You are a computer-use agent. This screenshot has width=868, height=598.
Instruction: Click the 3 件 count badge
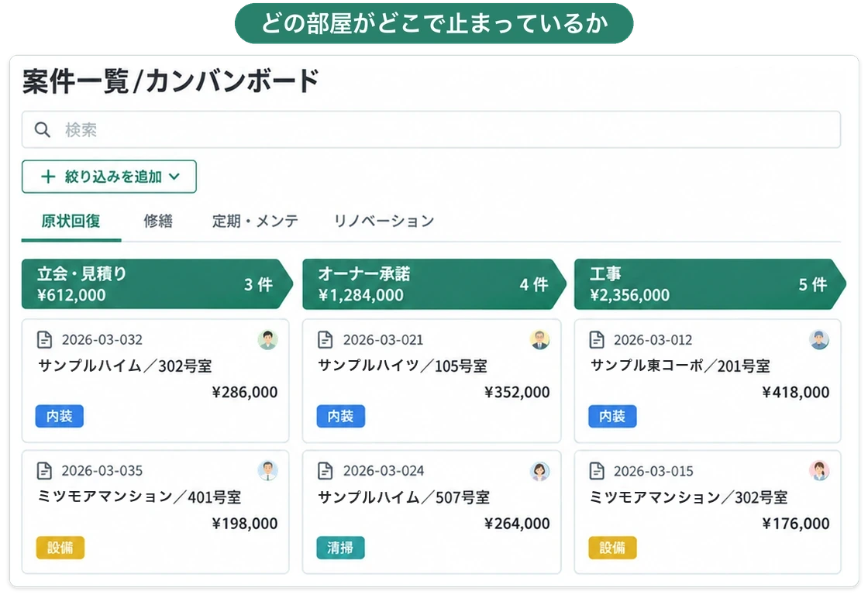[x=259, y=284]
